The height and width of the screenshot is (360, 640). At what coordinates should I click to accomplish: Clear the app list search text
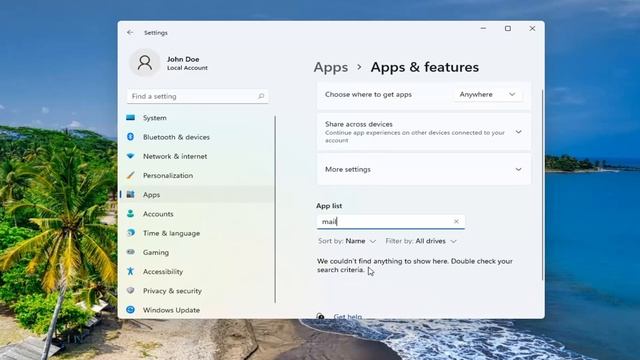point(456,221)
